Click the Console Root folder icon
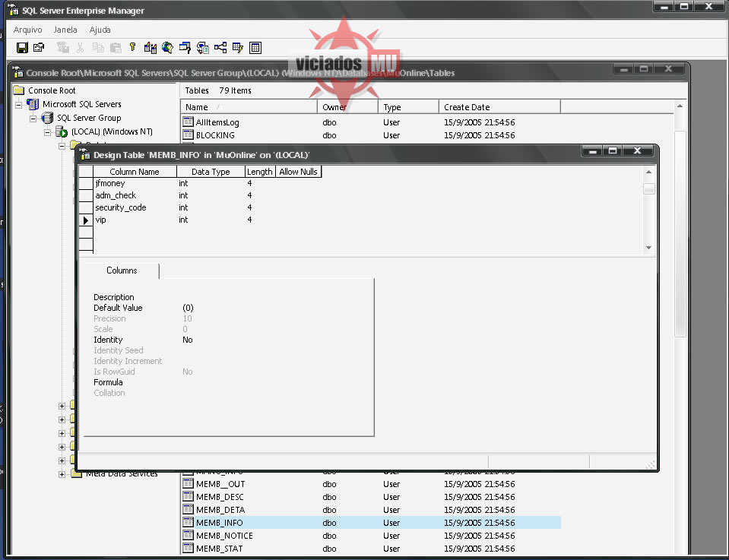This screenshot has width=729, height=560. (18, 90)
